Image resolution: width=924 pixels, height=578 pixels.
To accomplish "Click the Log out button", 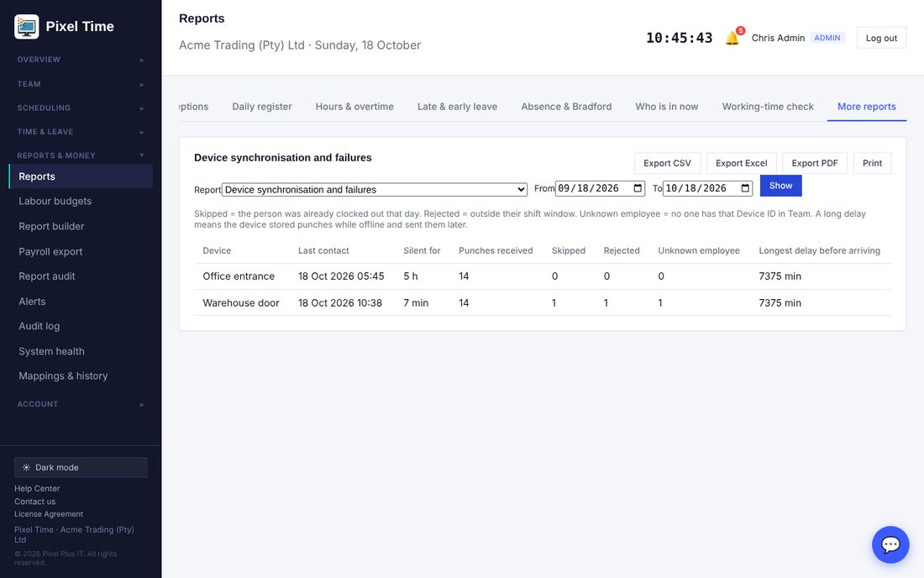I will point(881,38).
